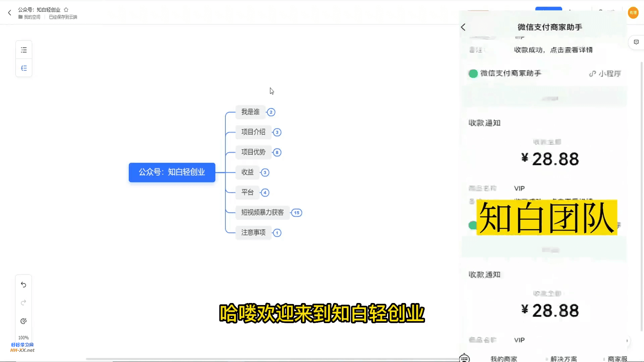Click the 微信支付商家助手 sender name

coord(511,73)
